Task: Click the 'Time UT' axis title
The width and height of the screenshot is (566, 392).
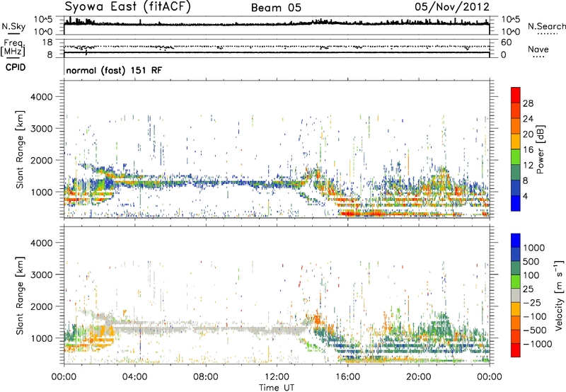Action: click(277, 388)
